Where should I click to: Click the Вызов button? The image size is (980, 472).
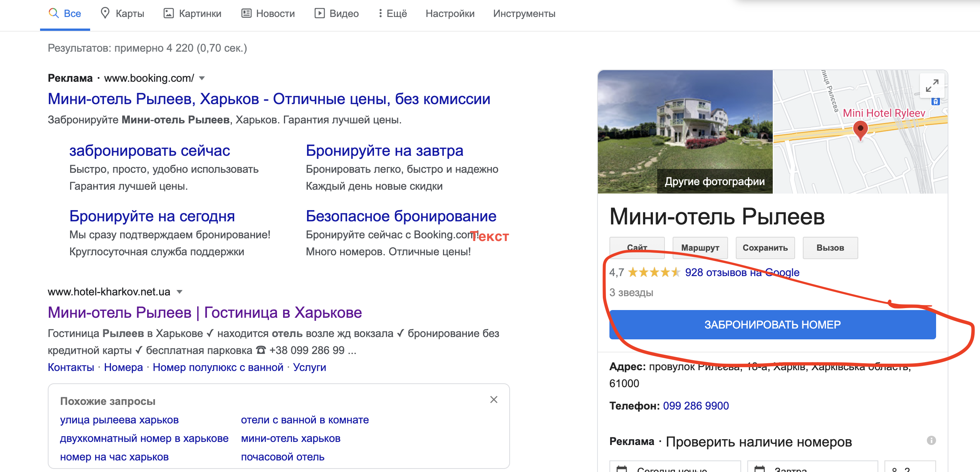click(x=830, y=248)
